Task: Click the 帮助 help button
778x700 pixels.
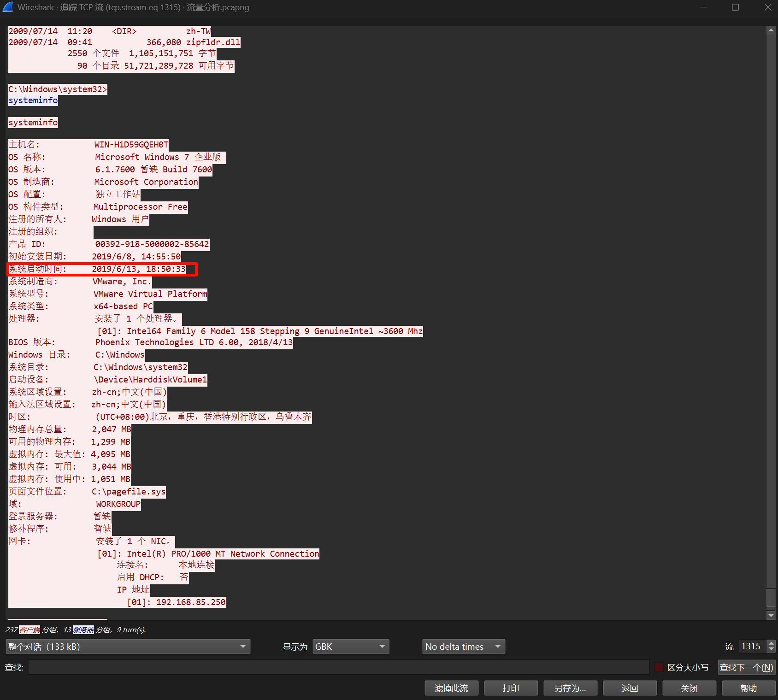Action: [x=749, y=688]
